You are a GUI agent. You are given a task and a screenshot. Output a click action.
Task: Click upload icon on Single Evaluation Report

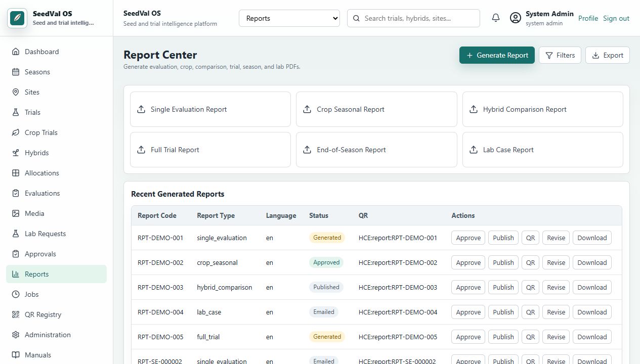141,109
